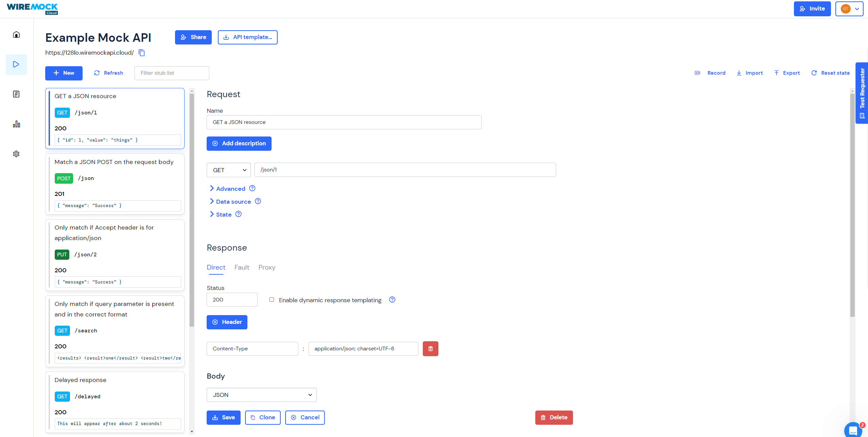Open the stubs play icon in sidebar
The height and width of the screenshot is (437, 868).
[16, 65]
